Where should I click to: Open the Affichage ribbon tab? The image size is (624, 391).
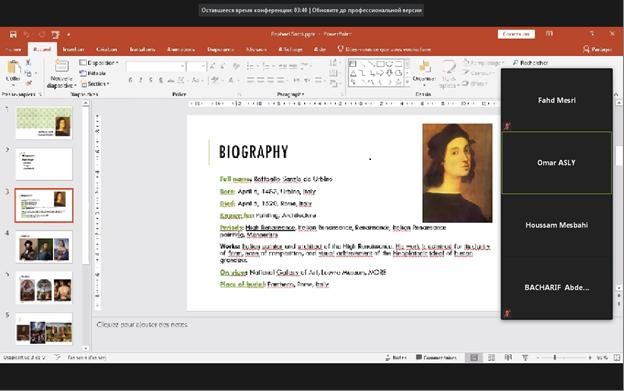point(290,49)
